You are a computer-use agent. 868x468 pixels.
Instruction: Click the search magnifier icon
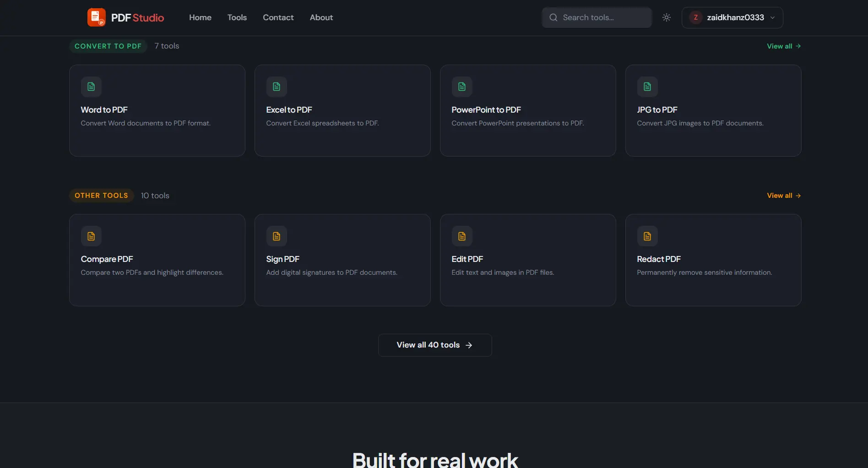[553, 17]
